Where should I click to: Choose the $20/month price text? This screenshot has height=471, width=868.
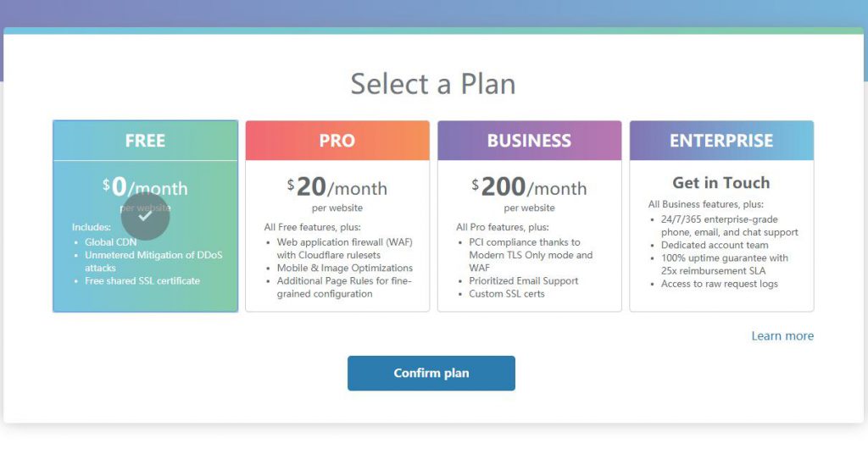(337, 187)
